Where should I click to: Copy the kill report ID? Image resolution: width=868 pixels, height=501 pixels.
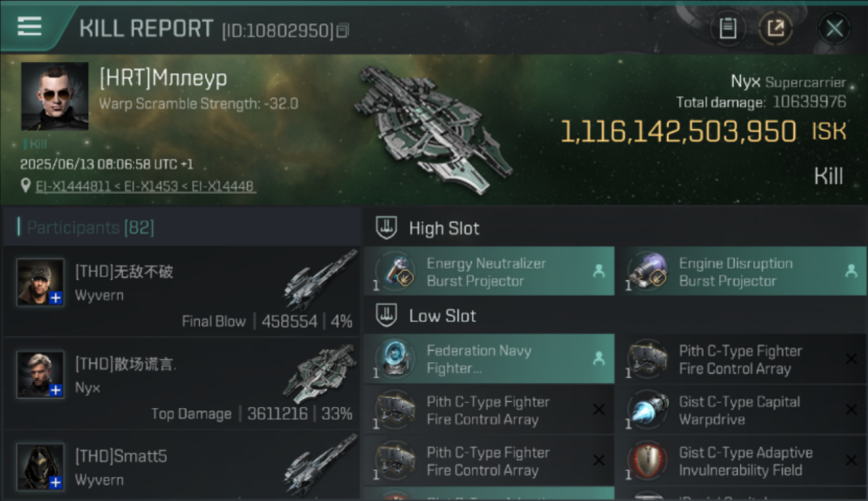tap(343, 31)
